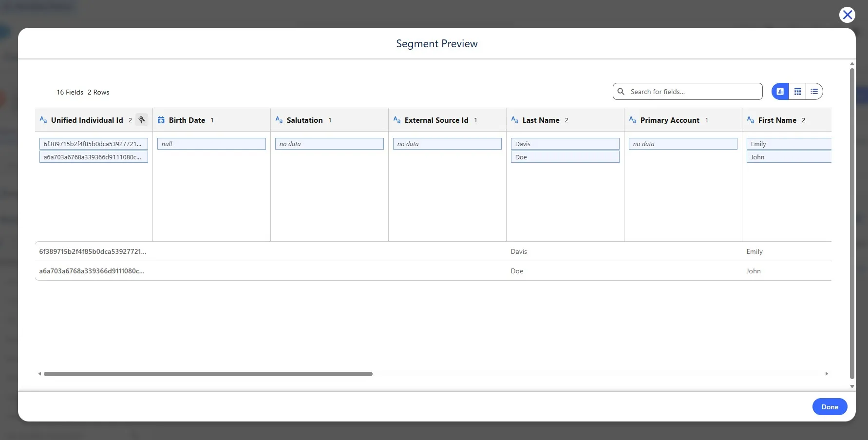Switch to chart summary view
The image size is (868, 440).
click(x=780, y=92)
